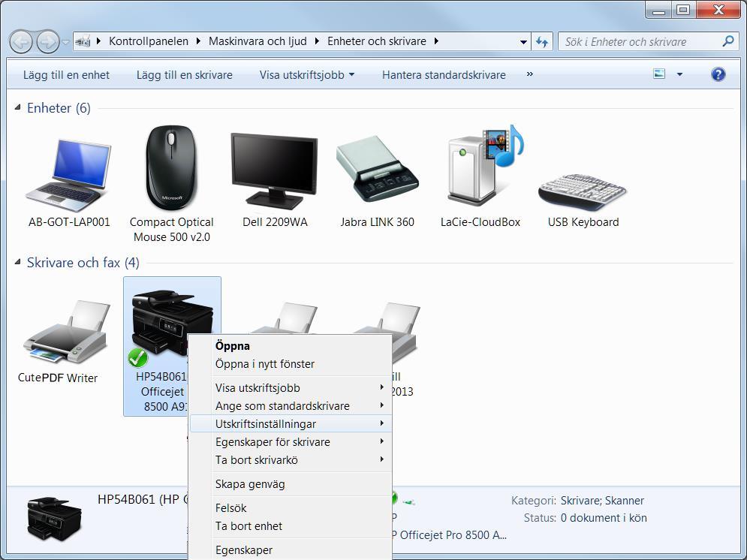Click Enheter och skrivare breadcrumb

tap(376, 41)
